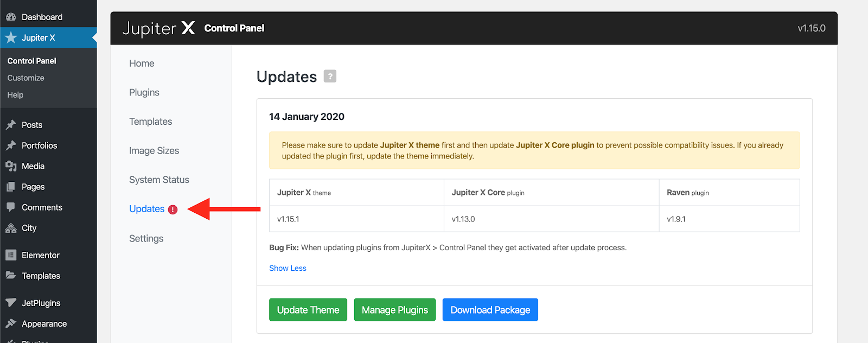This screenshot has height=343, width=868.
Task: Click the Posts pushpin icon
Action: coord(11,125)
